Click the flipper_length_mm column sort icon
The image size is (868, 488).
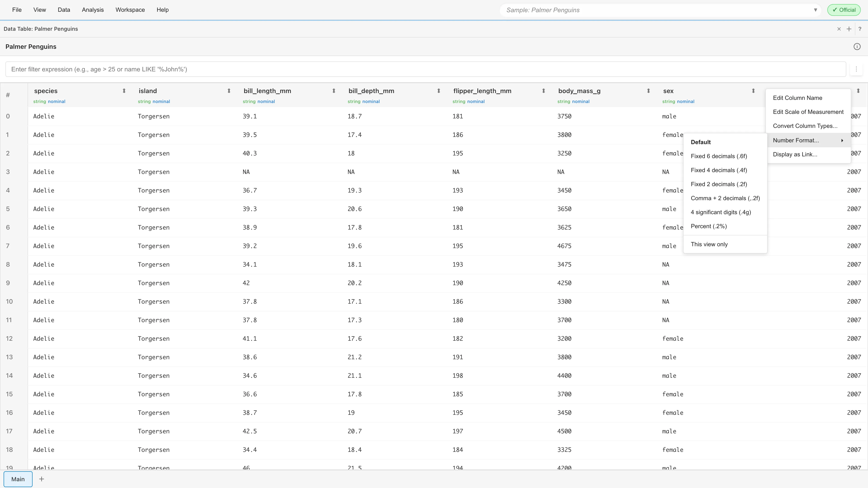pyautogui.click(x=543, y=91)
